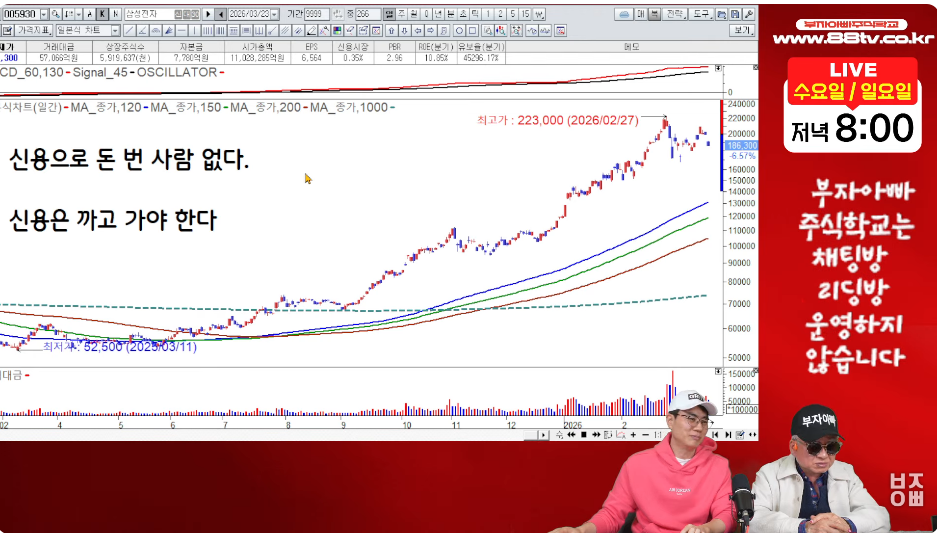
Task: Click the stop square playback button
Action: [x=584, y=435]
